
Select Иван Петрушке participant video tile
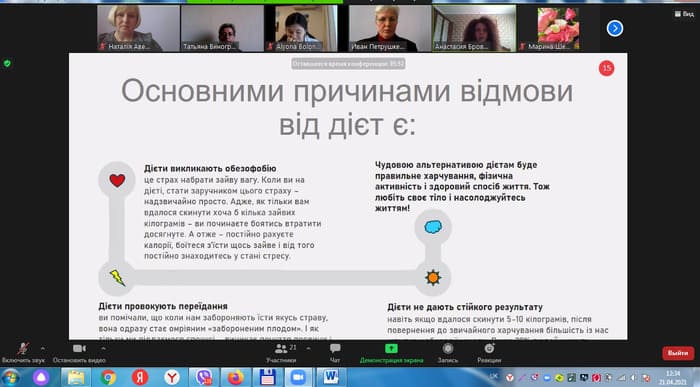click(x=390, y=28)
